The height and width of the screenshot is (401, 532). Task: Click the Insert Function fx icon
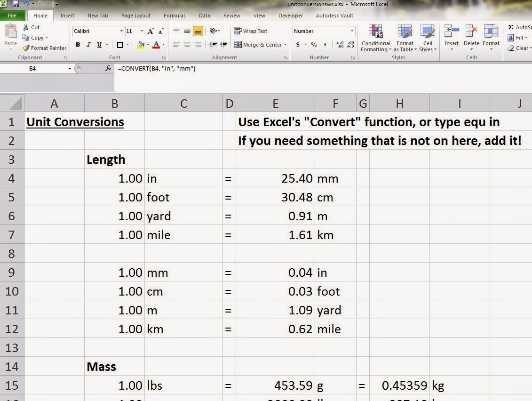pos(108,69)
